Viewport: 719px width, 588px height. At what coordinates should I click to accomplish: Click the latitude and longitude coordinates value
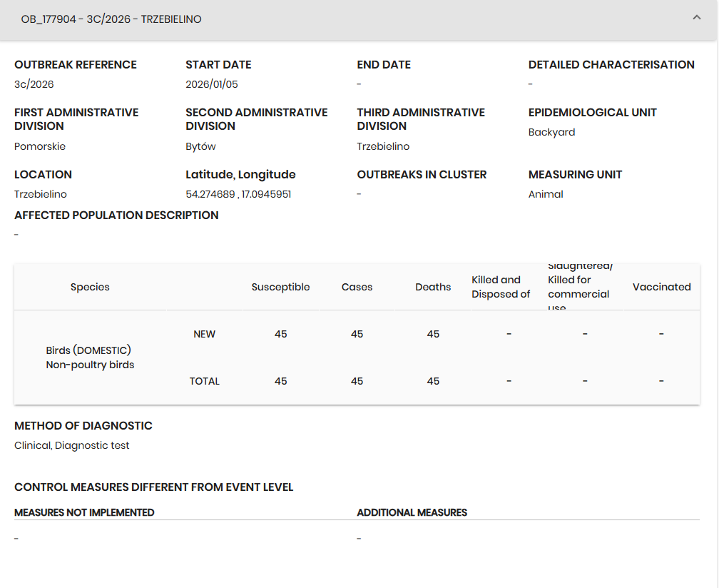[238, 194]
